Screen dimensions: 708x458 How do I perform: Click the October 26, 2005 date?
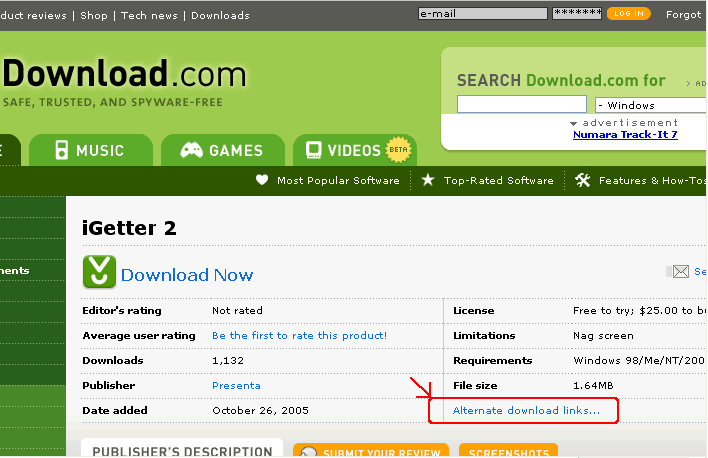[261, 410]
